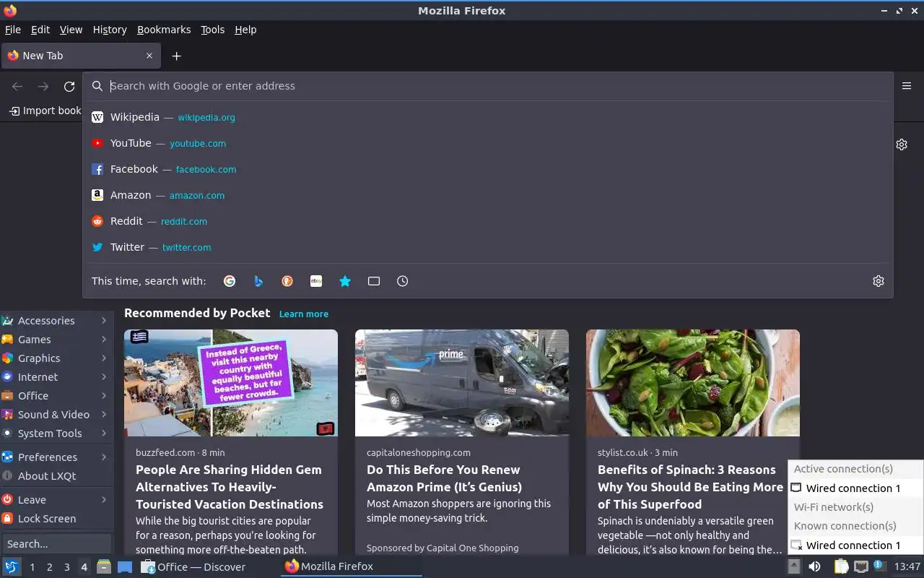Screen dimensions: 924x578
Task: Choose the Facebook suggestion row
Action: point(488,169)
